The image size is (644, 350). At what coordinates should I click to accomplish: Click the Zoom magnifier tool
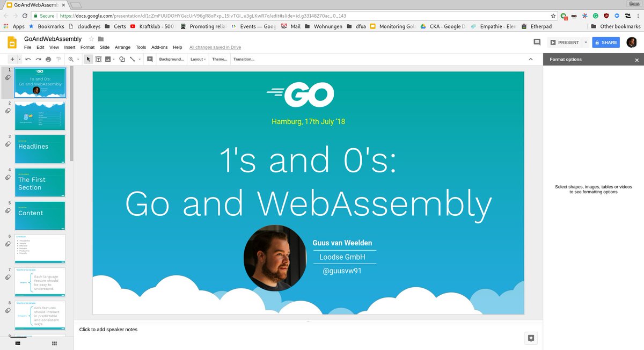pyautogui.click(x=70, y=59)
